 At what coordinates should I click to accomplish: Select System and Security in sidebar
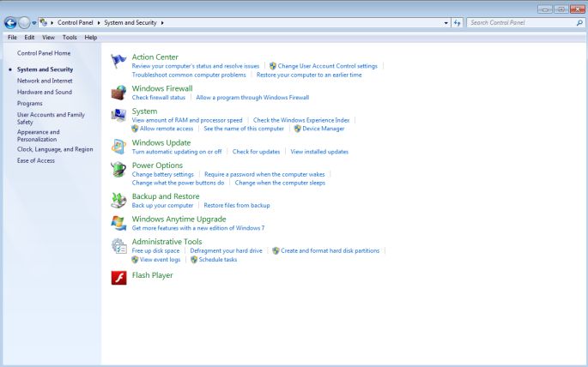pos(45,69)
